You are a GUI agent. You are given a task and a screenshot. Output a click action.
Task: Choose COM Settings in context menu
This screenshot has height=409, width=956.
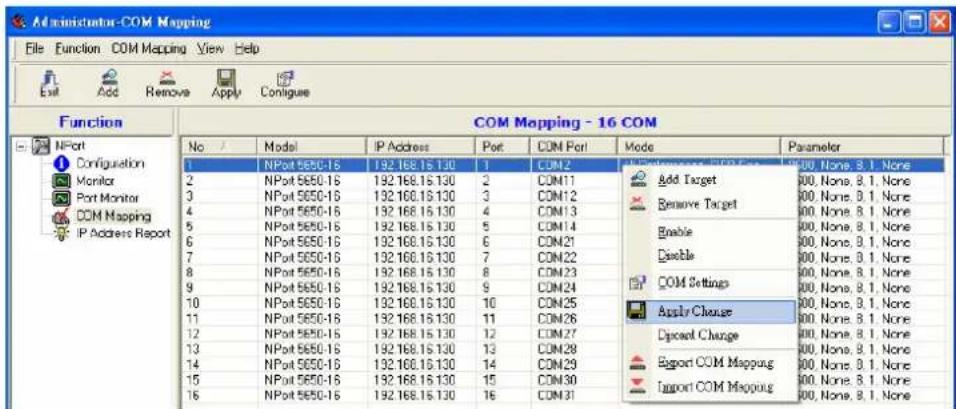point(711,283)
